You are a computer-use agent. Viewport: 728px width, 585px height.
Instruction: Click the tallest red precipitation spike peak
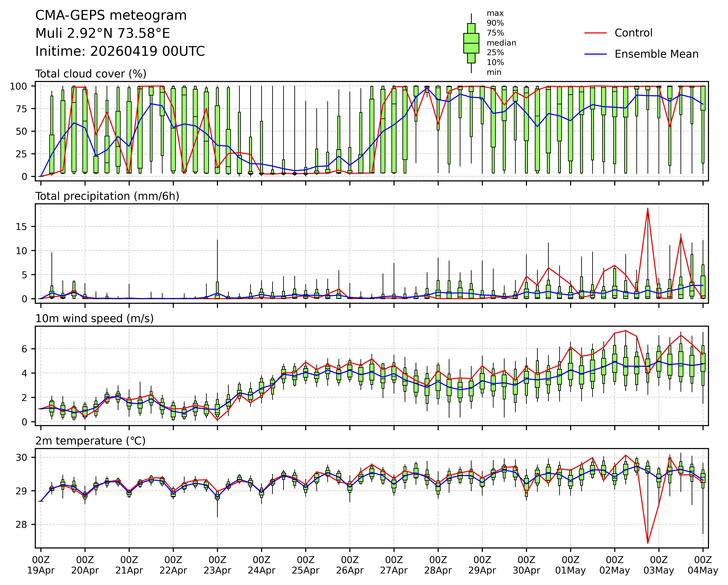click(x=647, y=208)
